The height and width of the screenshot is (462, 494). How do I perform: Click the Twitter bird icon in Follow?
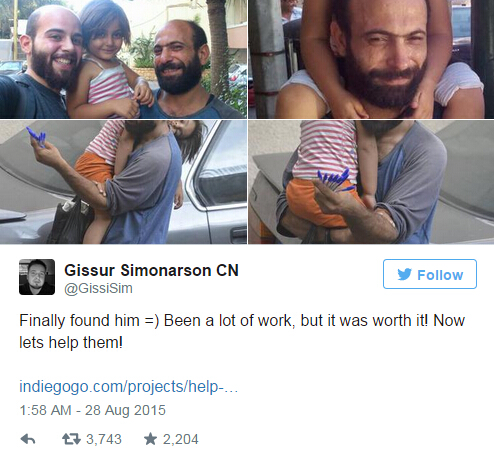(405, 274)
